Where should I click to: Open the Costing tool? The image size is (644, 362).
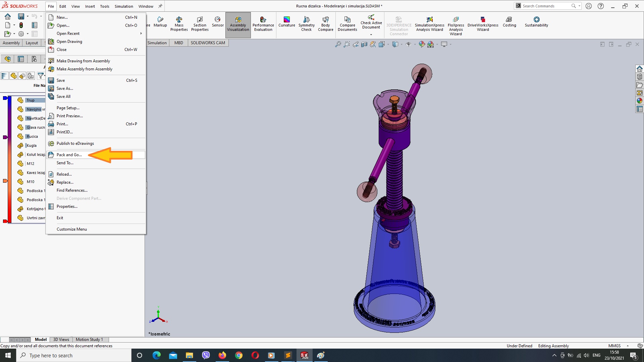[x=509, y=22]
